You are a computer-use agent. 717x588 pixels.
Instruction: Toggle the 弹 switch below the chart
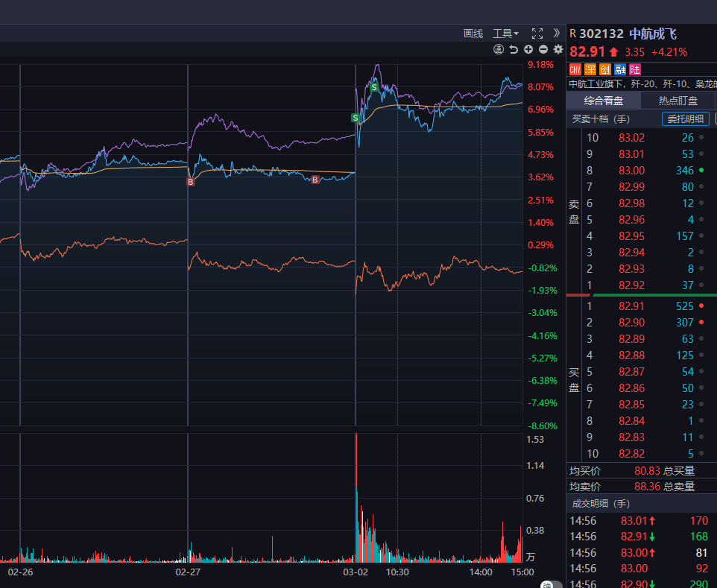[552, 585]
